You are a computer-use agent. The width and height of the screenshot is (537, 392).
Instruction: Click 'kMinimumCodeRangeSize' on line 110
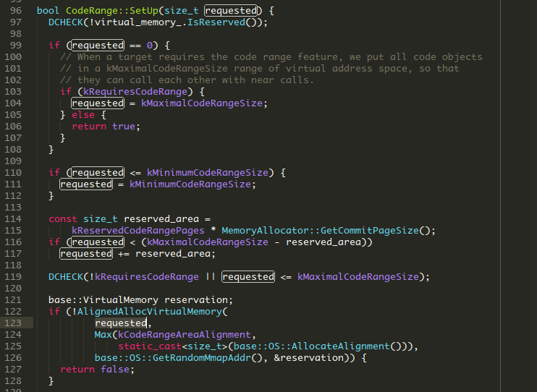tap(208, 173)
